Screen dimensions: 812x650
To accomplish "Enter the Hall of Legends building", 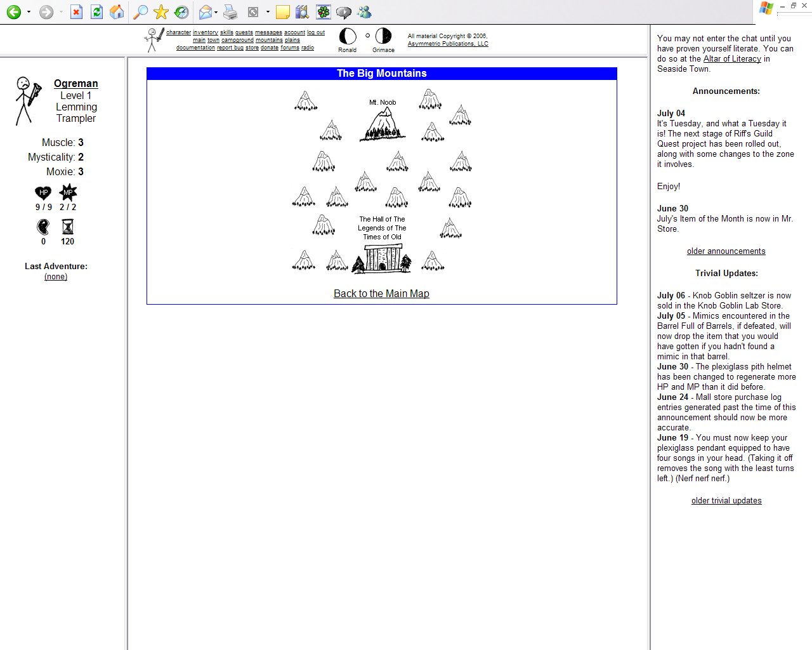I will click(x=382, y=259).
